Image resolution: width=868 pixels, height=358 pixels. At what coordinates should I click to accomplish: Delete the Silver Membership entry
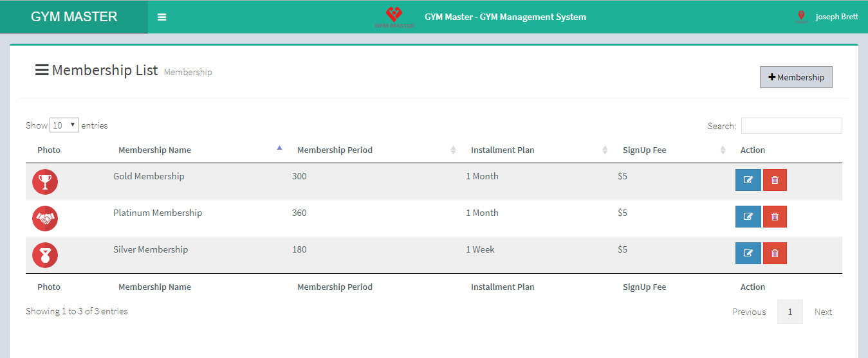tap(775, 254)
